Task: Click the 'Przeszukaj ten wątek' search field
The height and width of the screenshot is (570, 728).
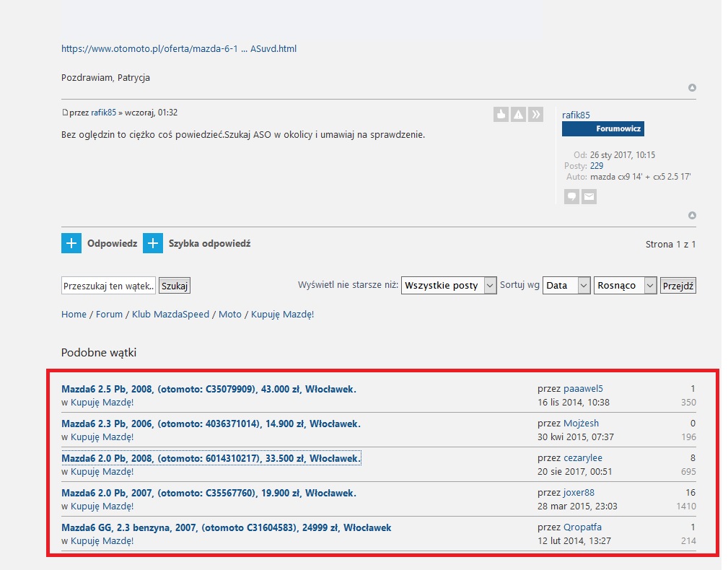Action: pos(109,286)
